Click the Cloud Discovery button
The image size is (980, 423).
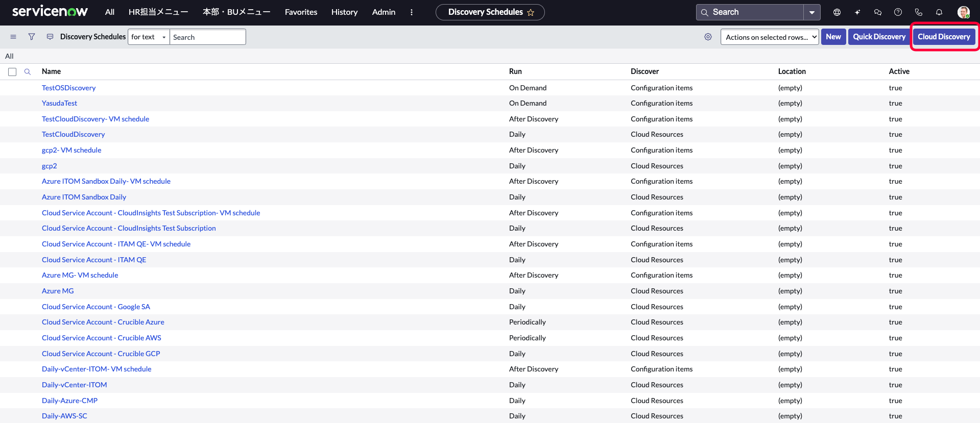click(944, 37)
